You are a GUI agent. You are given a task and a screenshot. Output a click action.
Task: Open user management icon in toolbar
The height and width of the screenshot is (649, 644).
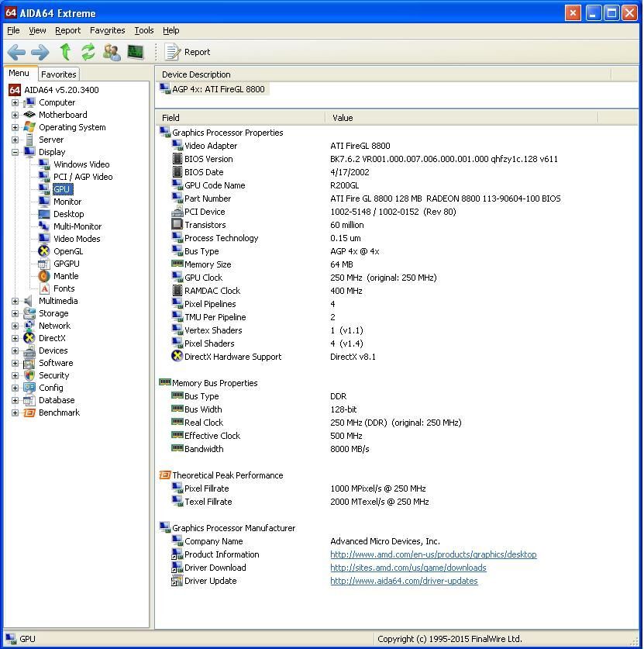click(112, 52)
